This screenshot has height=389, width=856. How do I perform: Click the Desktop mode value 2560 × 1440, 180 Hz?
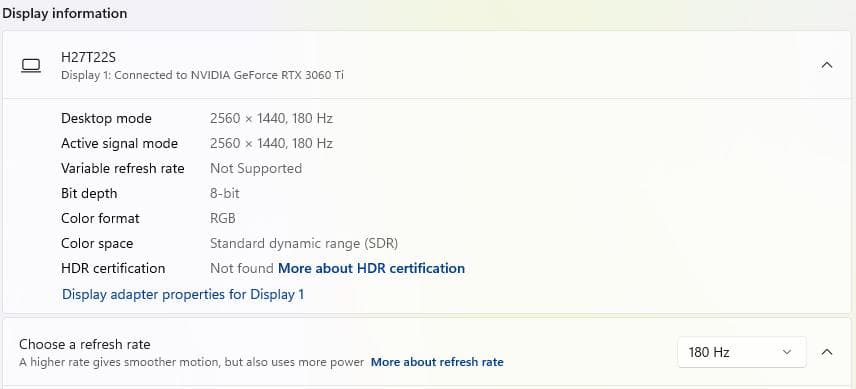pos(271,118)
